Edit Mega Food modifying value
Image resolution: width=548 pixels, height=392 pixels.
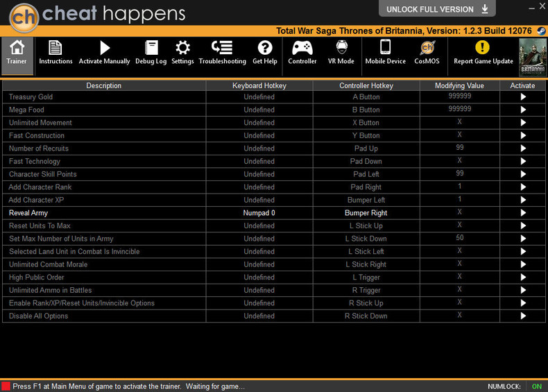(460, 109)
